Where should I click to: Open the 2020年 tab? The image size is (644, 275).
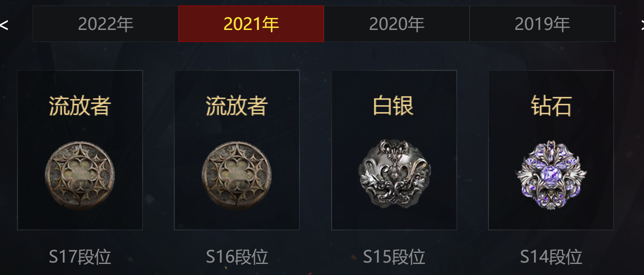[x=397, y=24]
